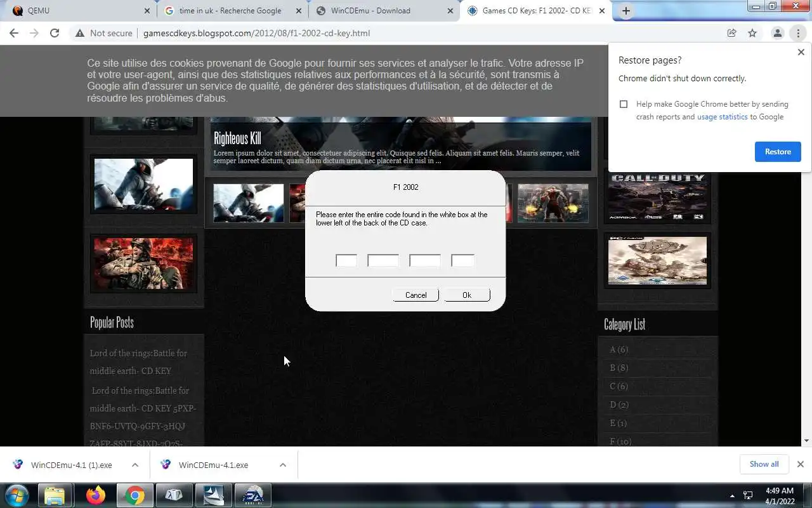The image size is (812, 508).
Task: Open category D (2)
Action: 619,404
